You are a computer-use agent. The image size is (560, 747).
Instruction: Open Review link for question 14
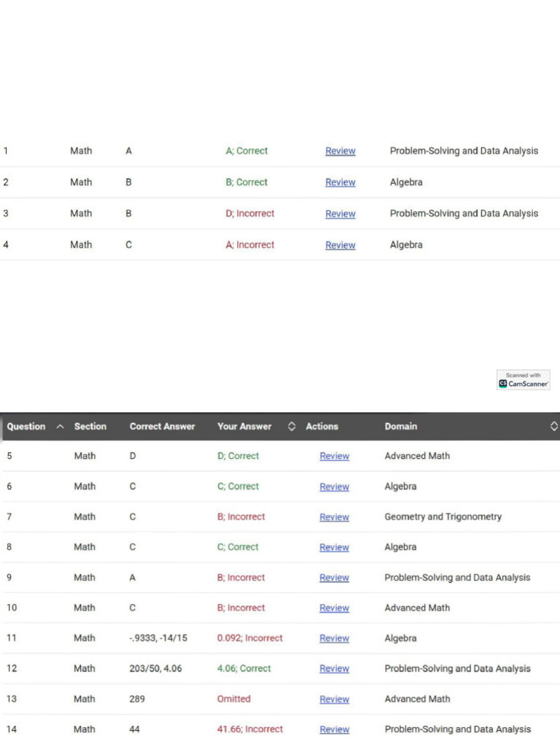334,729
